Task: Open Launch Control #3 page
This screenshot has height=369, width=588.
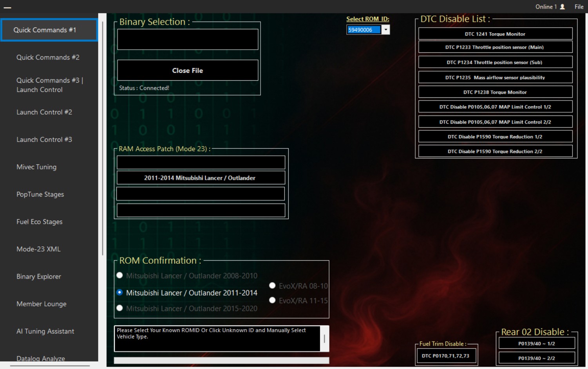Action: pyautogui.click(x=44, y=140)
